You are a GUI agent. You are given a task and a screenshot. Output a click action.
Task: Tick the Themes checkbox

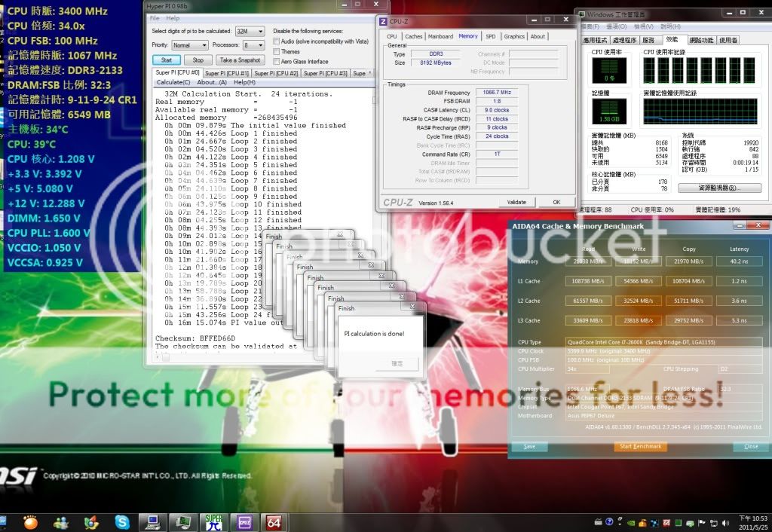click(276, 51)
